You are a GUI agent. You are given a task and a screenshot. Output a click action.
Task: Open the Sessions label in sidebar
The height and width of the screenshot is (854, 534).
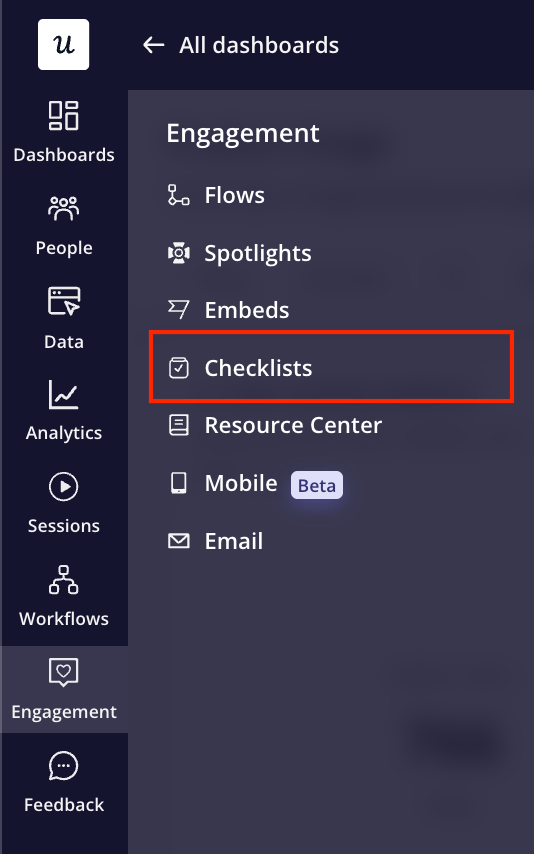point(64,526)
